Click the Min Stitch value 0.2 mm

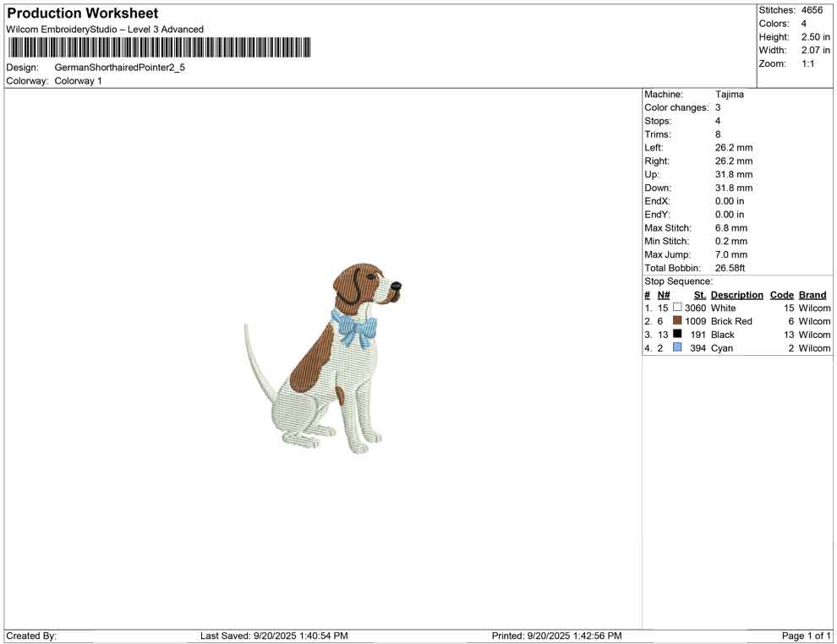(x=731, y=241)
